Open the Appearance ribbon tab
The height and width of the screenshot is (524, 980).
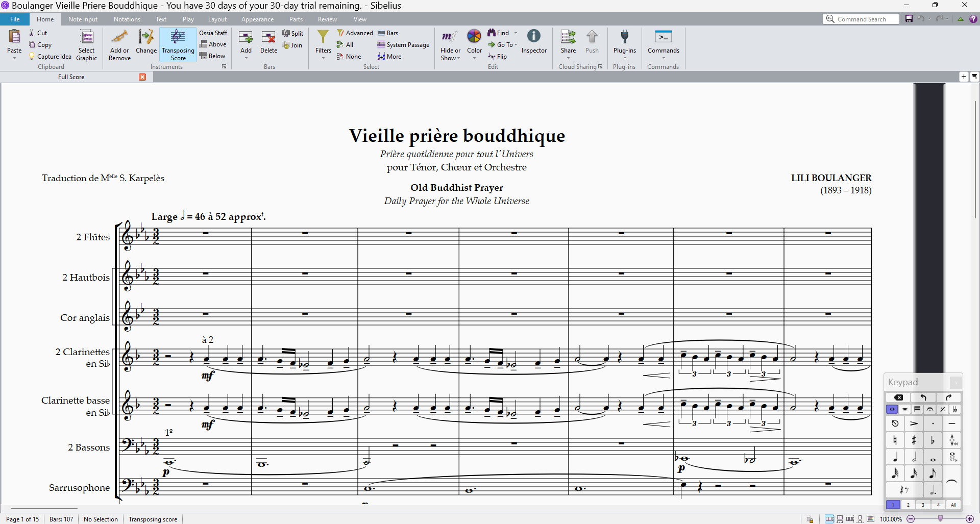257,19
